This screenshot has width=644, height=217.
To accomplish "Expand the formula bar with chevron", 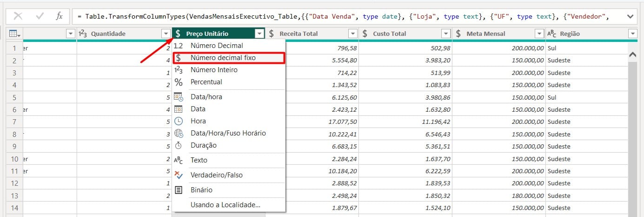I will pyautogui.click(x=631, y=16).
